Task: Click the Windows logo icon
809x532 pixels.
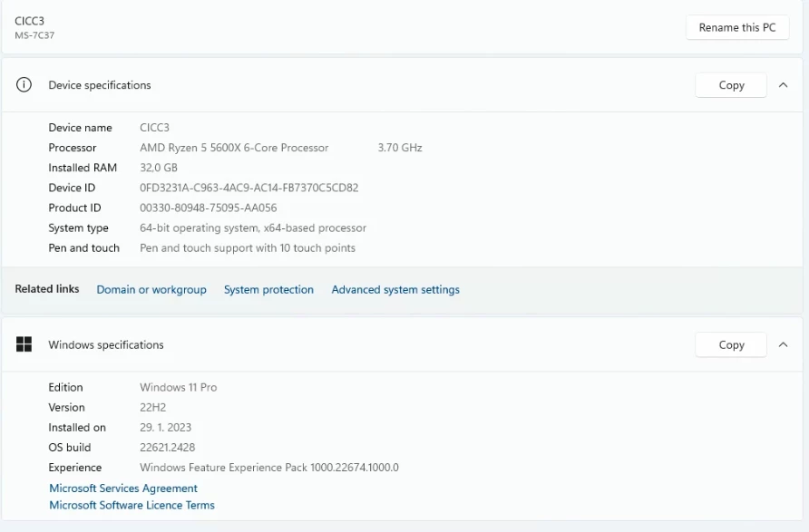Action: (x=24, y=344)
